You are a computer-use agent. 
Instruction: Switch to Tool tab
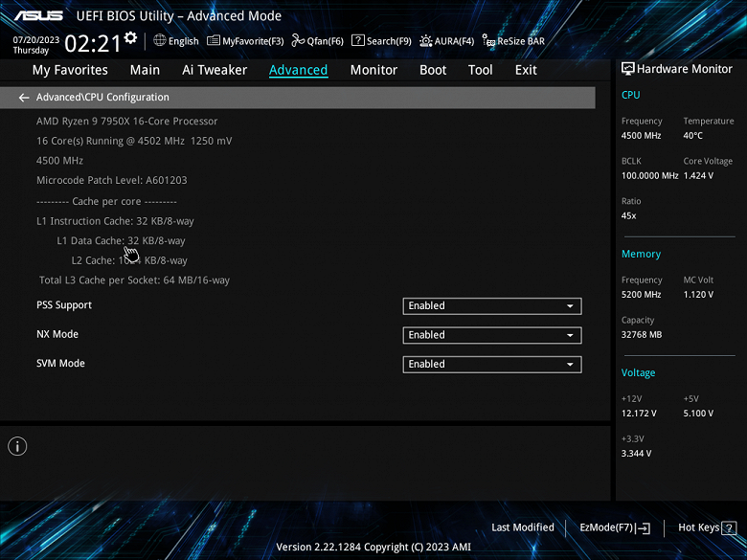click(x=480, y=70)
